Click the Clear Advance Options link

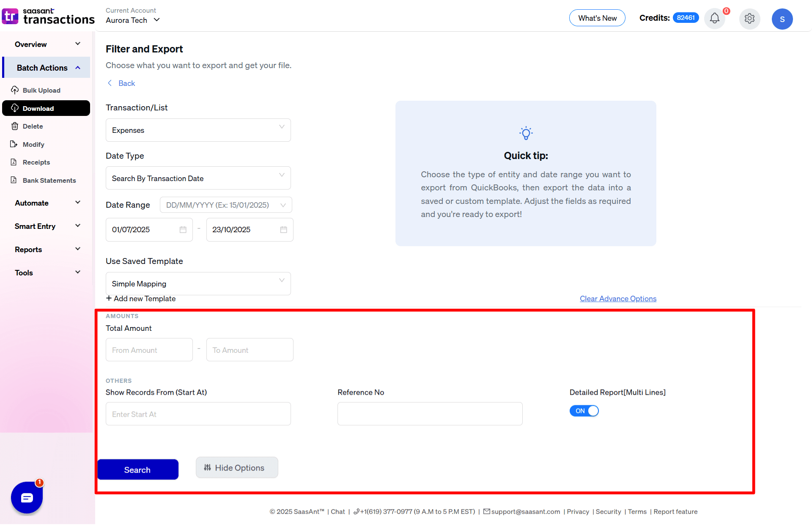(x=617, y=298)
